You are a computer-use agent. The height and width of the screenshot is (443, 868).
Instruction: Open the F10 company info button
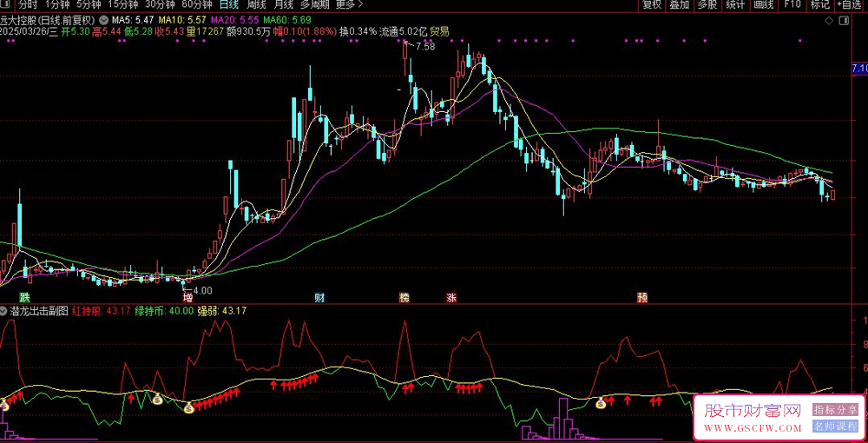[792, 5]
